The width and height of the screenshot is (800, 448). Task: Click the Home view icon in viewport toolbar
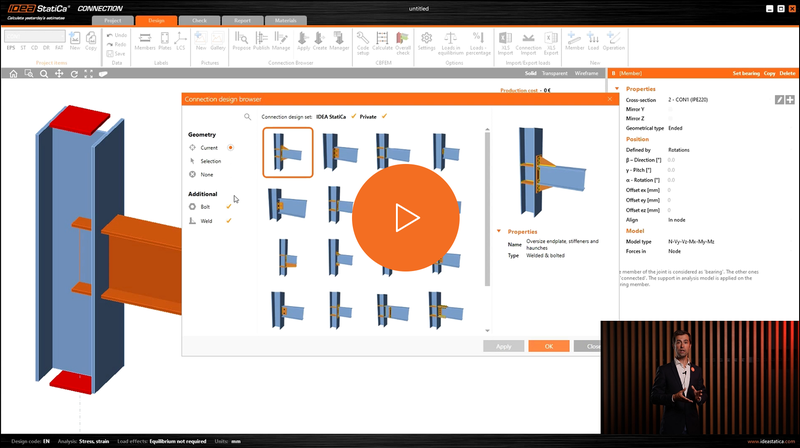coord(13,74)
